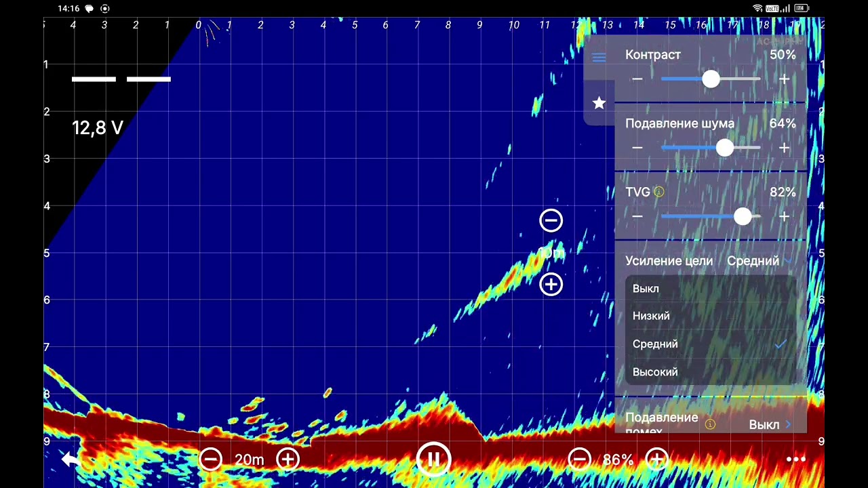Decrease contrast with minus button
868x488 pixels.
[637, 79]
